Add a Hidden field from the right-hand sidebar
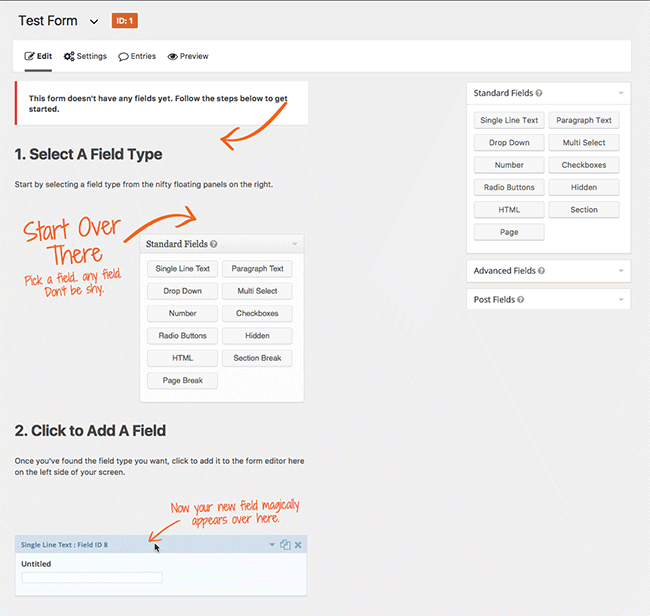The height and width of the screenshot is (616, 650). [584, 187]
